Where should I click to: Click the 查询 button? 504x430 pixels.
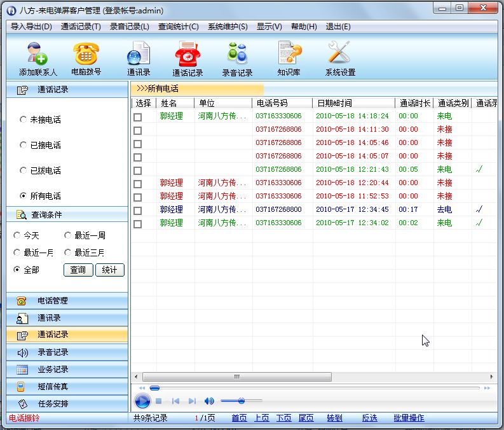point(78,270)
